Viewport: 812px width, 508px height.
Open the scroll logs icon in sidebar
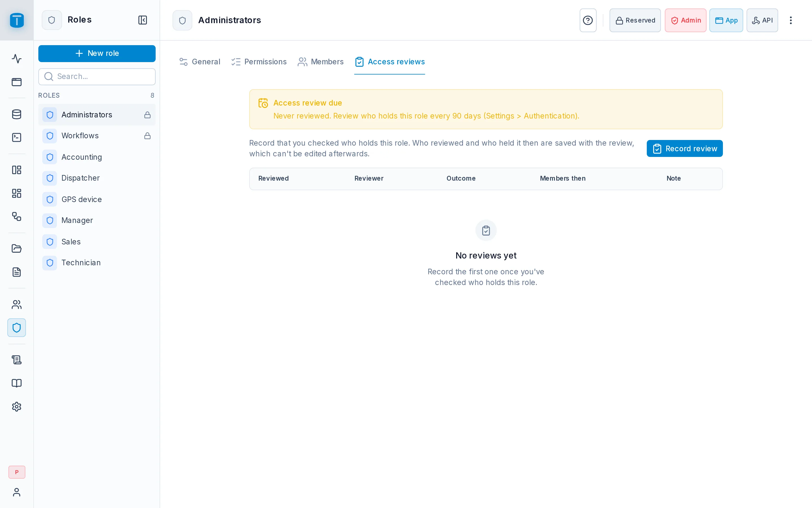17,360
